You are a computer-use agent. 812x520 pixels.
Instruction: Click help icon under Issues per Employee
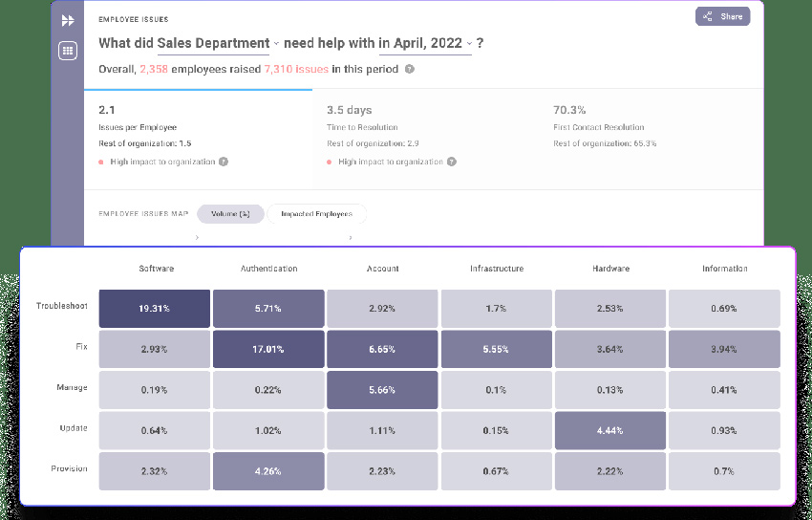click(224, 162)
